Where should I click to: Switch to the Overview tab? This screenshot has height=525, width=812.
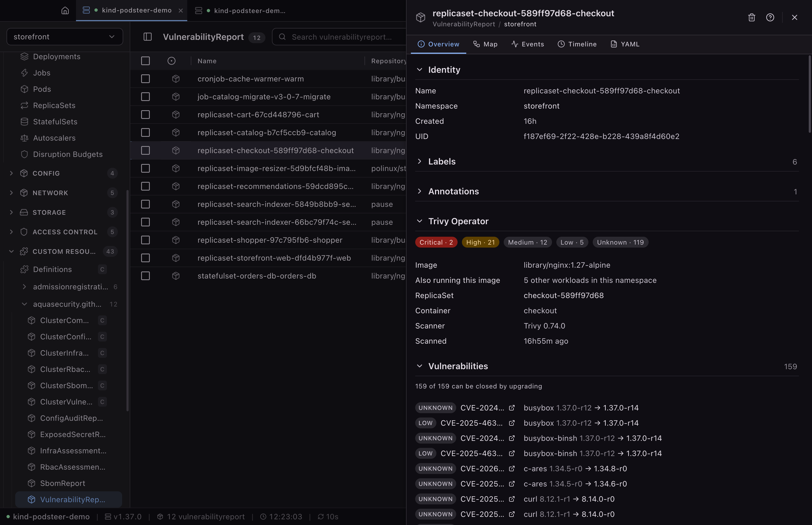(x=438, y=44)
